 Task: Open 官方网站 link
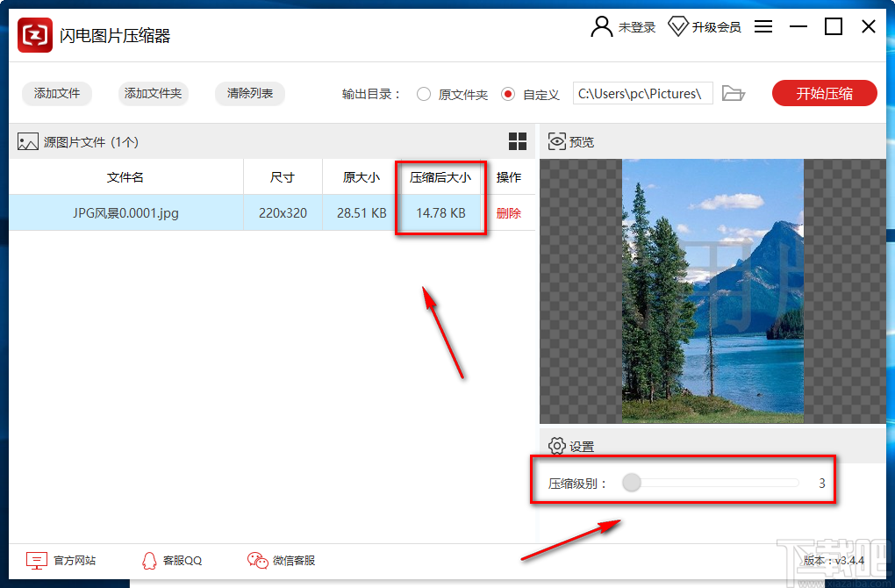[75, 561]
